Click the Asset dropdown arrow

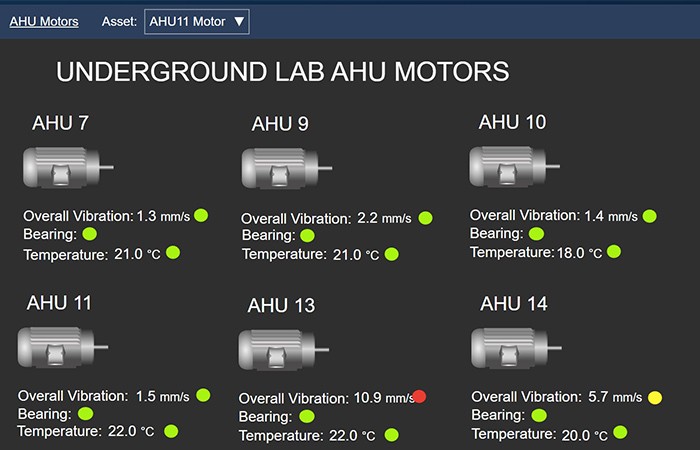pos(238,21)
